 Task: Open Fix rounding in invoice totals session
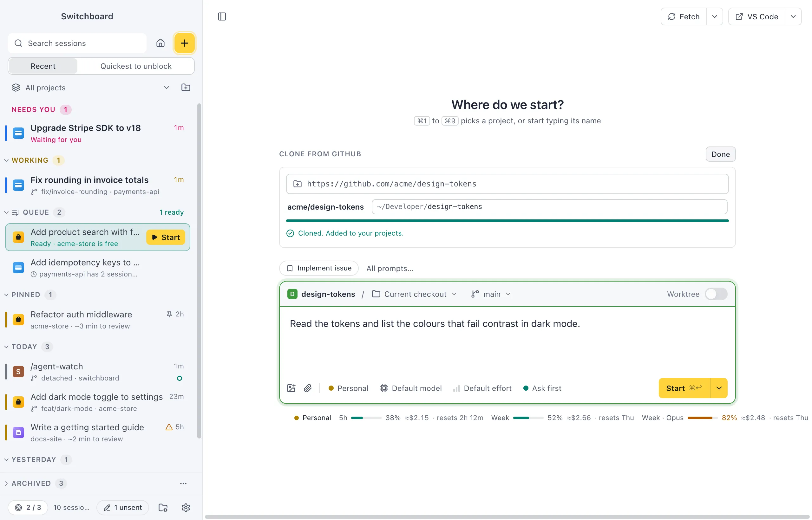[x=98, y=185]
